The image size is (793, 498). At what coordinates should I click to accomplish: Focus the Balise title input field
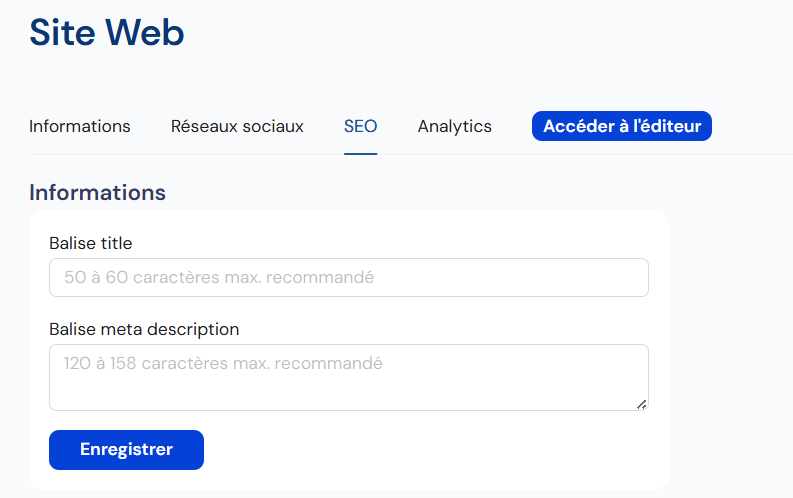click(349, 278)
